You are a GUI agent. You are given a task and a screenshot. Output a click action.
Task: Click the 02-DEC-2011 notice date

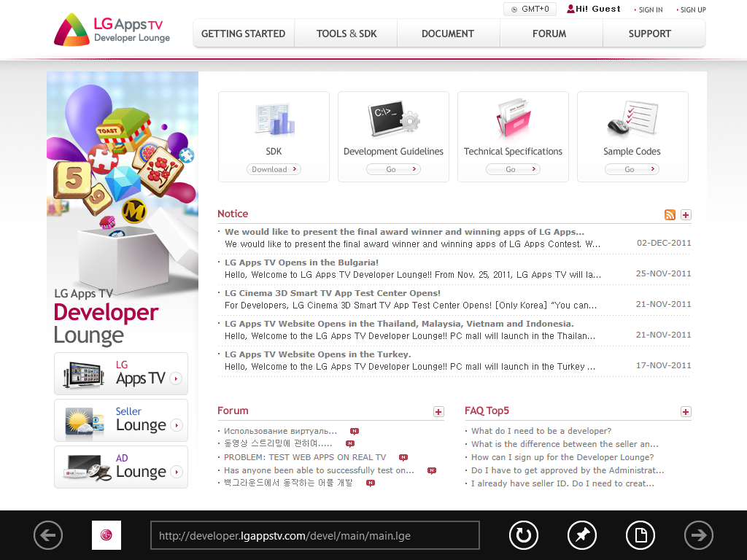click(x=664, y=243)
